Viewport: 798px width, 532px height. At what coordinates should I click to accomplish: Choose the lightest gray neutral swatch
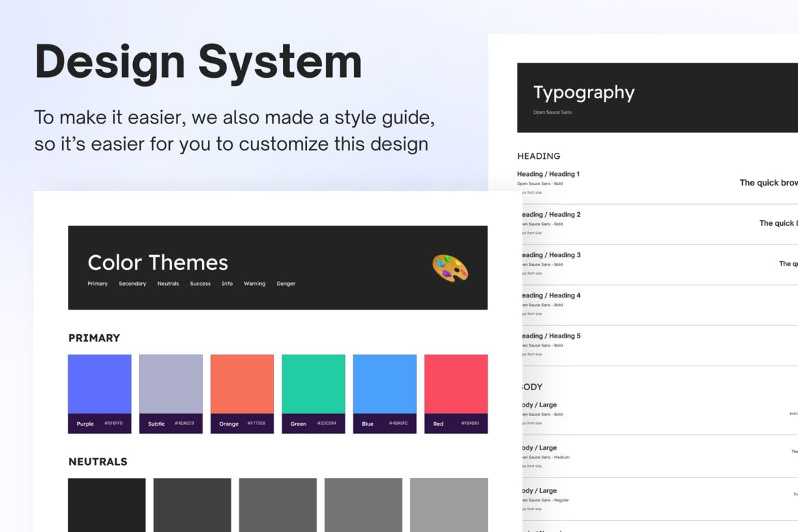pos(449,505)
